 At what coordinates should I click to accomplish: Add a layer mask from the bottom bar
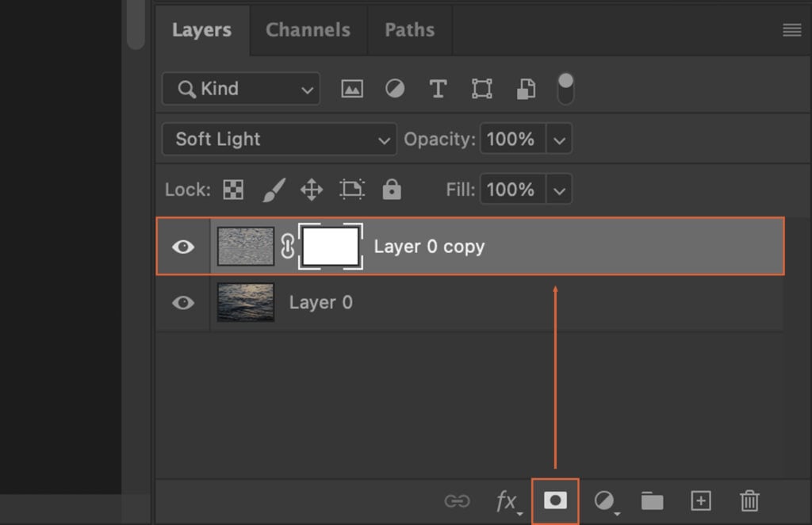click(555, 500)
